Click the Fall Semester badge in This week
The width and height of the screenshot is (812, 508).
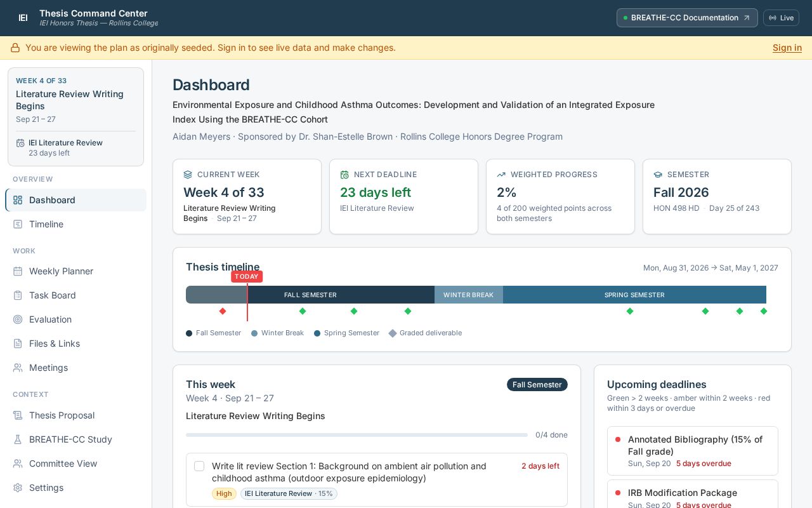pos(537,385)
